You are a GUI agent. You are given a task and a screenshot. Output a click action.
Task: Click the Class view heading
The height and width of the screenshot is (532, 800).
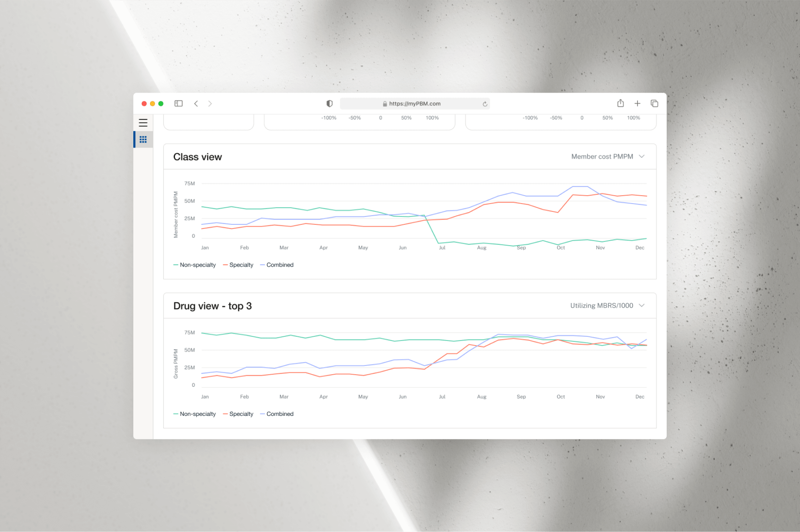tap(198, 157)
